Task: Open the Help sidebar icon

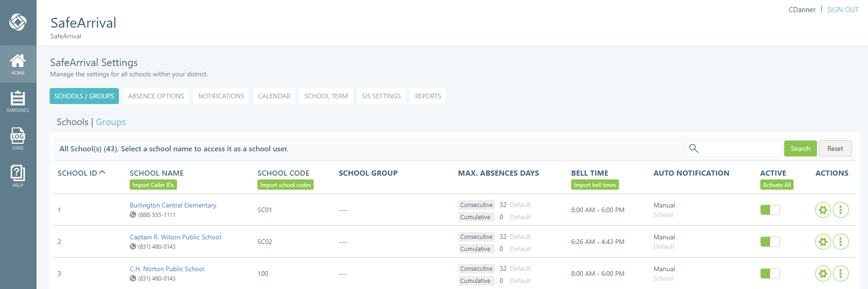Action: [18, 177]
